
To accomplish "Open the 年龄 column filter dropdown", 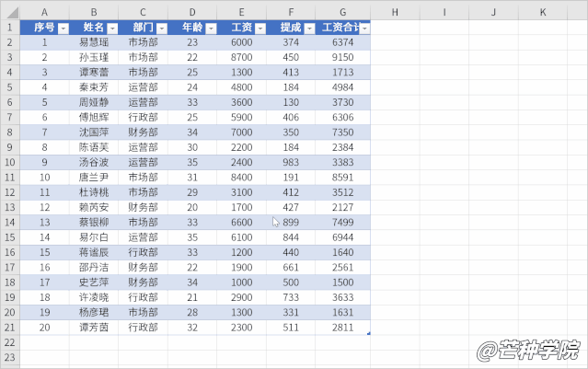I will pos(210,29).
